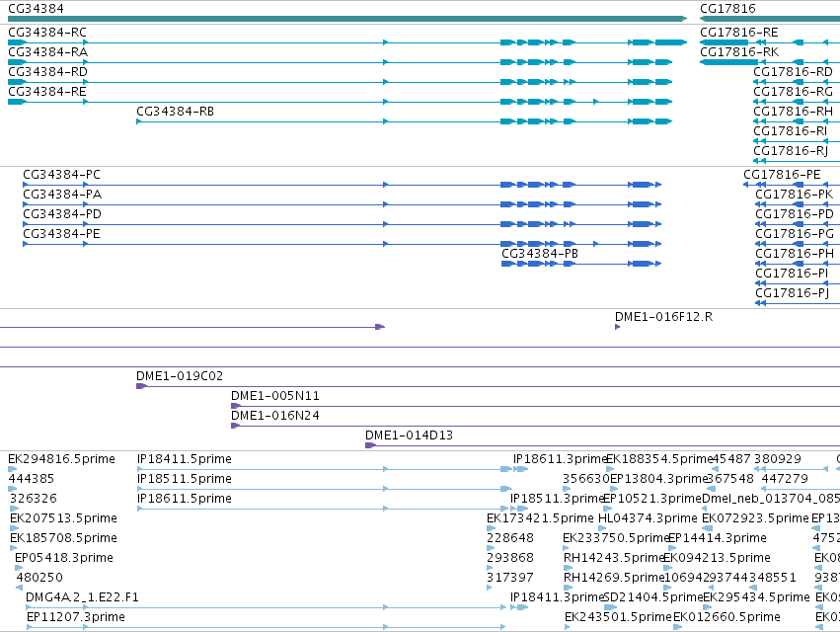
Task: Select EST EP11207.3prime label
Action: point(76,617)
